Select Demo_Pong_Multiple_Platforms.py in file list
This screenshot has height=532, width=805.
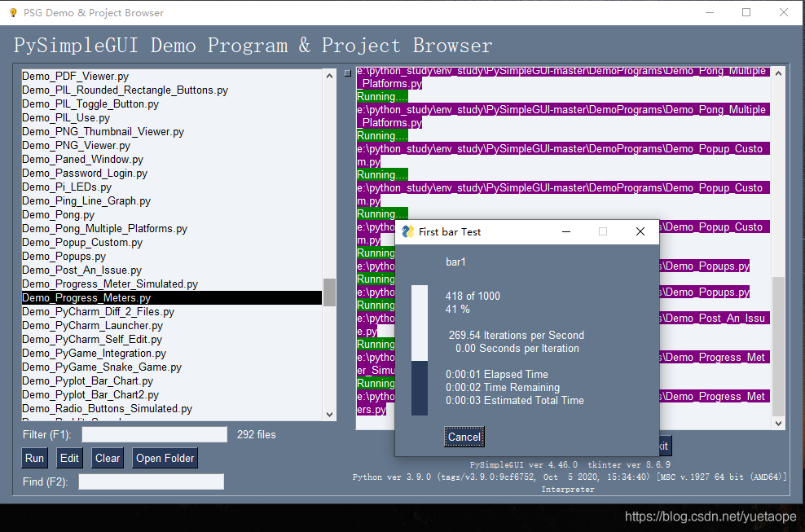(171, 228)
